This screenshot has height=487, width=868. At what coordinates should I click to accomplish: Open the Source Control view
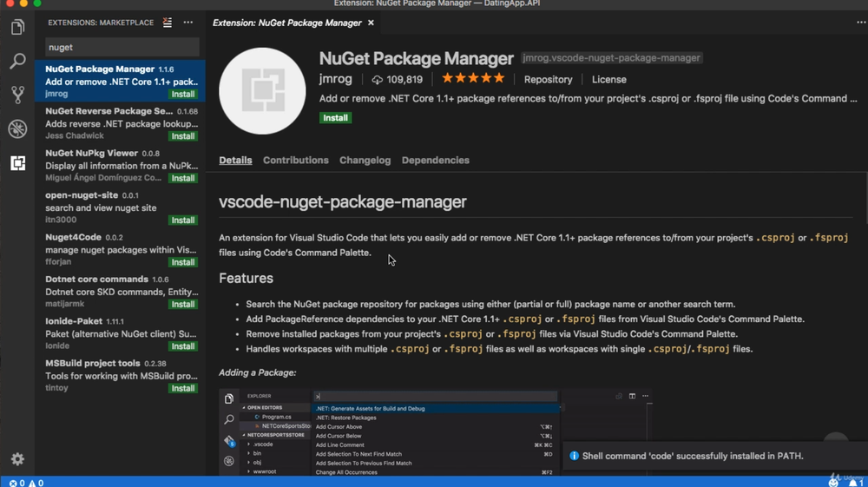(17, 95)
